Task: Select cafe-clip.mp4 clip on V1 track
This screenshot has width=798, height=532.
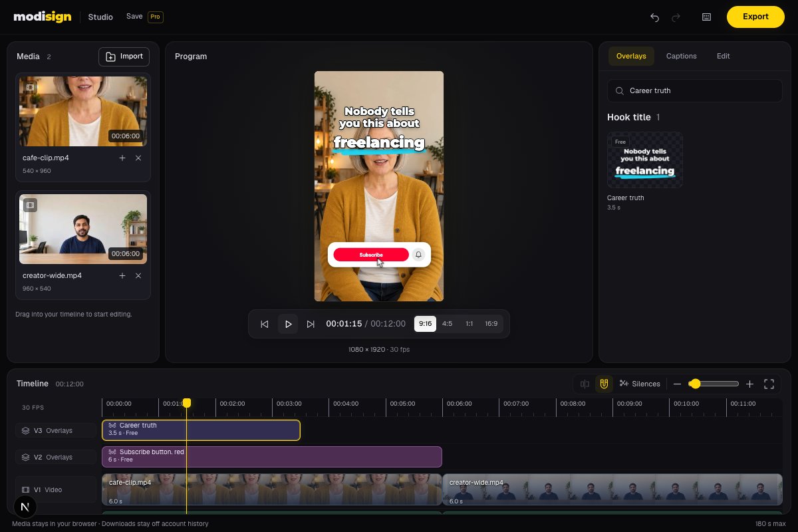Action: (x=272, y=489)
